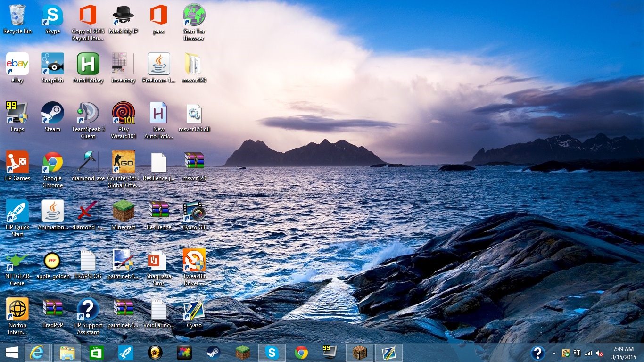Click the Minecraft grass block taskbar icon
644x362 pixels.
[243, 352]
